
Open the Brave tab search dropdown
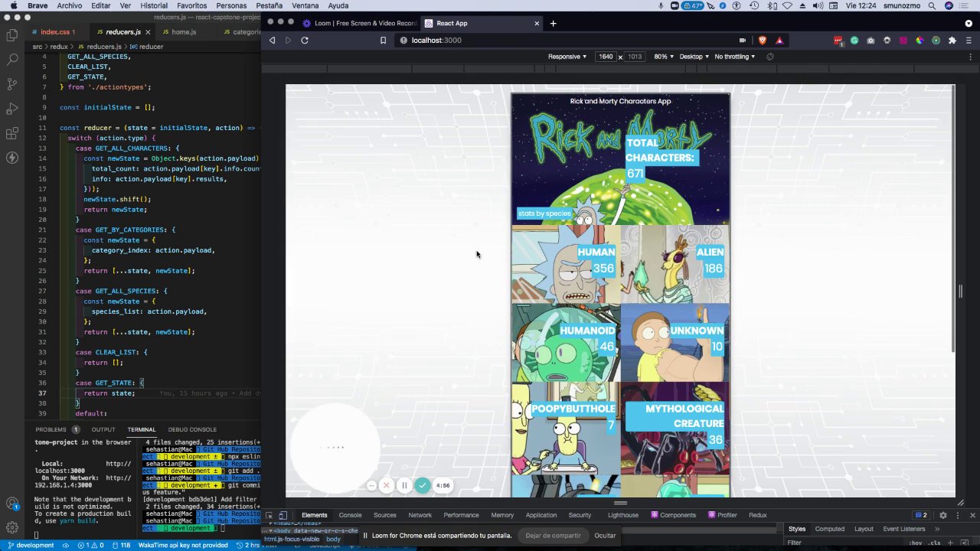click(x=969, y=23)
